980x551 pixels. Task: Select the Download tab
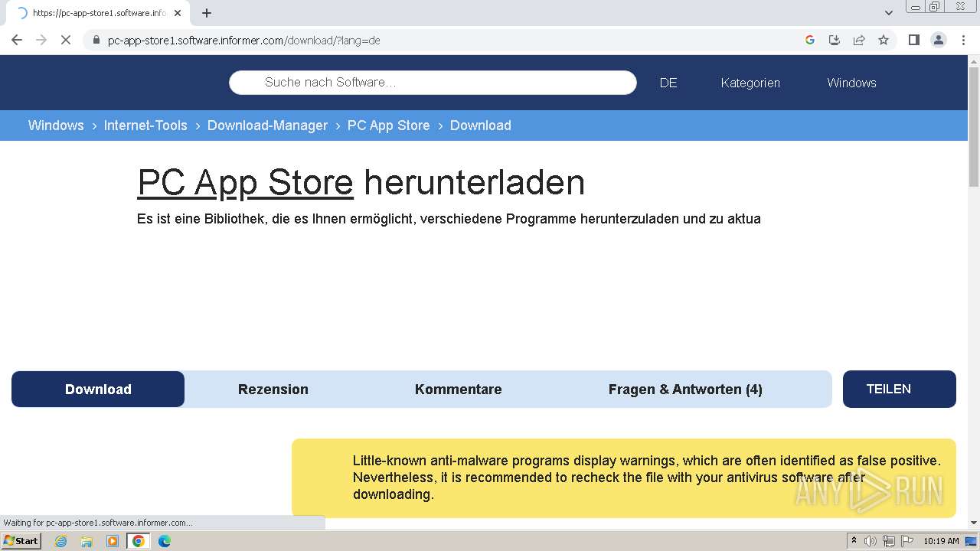[98, 389]
